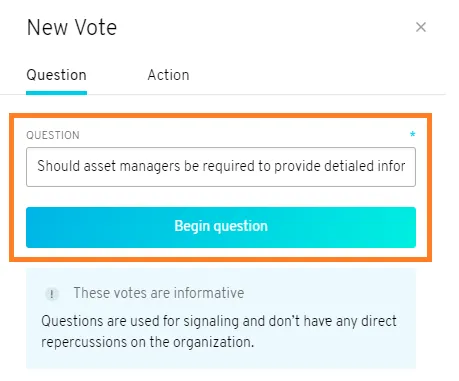The width and height of the screenshot is (459, 381).
Task: Click the New Vote heading
Action: tap(72, 27)
